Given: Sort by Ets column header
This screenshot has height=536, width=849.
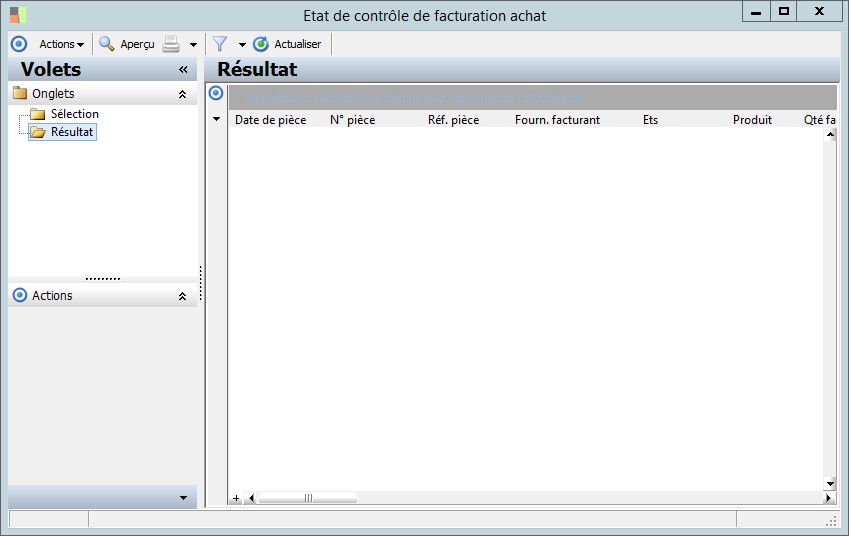Looking at the screenshot, I should click(650, 120).
